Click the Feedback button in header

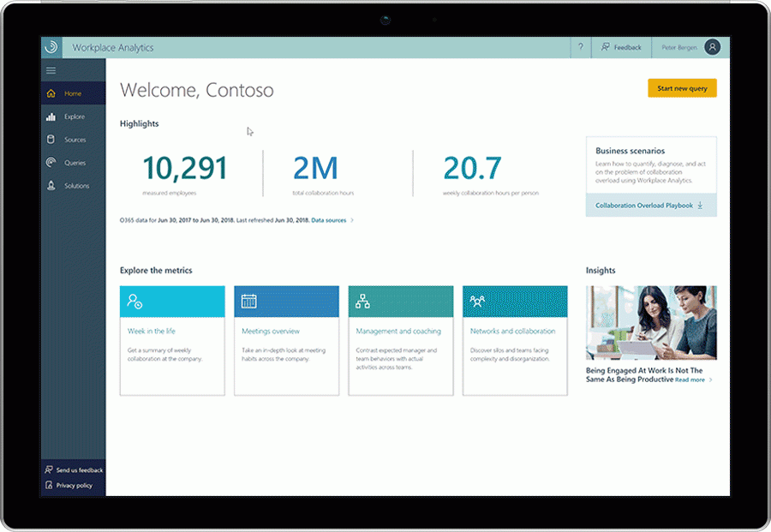(621, 47)
